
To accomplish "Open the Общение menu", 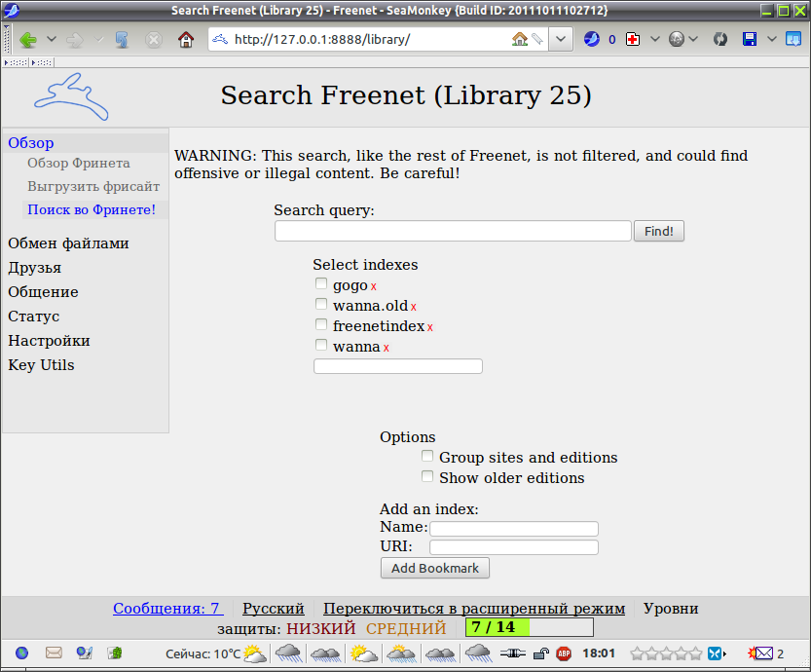I will (x=44, y=292).
